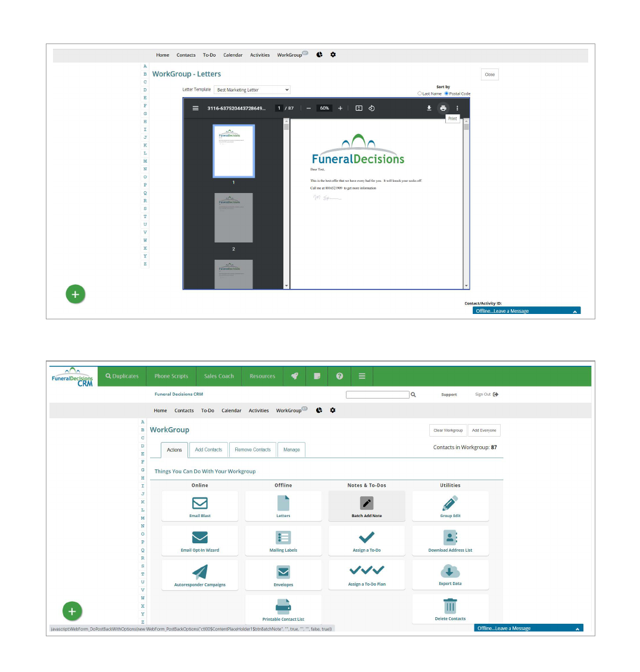Image resolution: width=640 pixels, height=672 pixels.
Task: Click the help question mark icon
Action: point(339,376)
